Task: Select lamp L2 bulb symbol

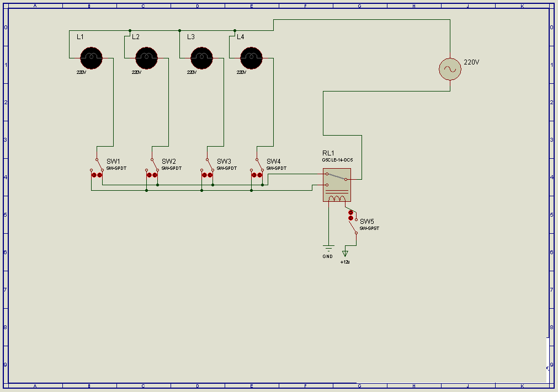Action: click(x=147, y=58)
